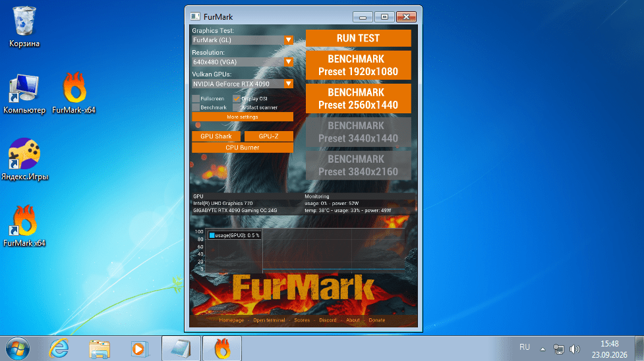Click Benchmark Preset 3840x2160
This screenshot has height=361, width=644.
click(358, 165)
